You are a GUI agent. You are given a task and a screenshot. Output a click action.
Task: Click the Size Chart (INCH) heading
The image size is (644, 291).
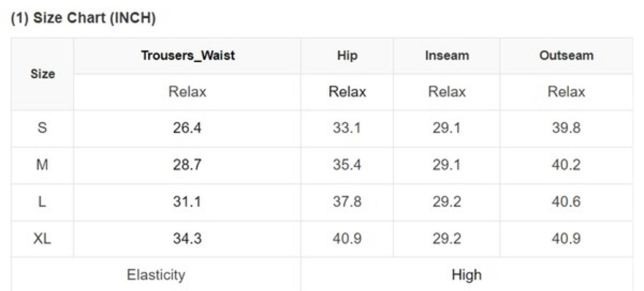(x=83, y=19)
